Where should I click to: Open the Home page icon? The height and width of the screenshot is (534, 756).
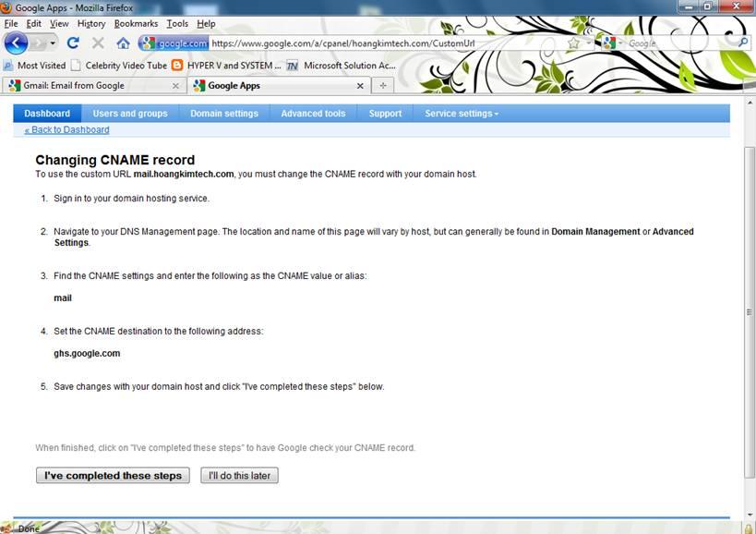pyautogui.click(x=123, y=43)
